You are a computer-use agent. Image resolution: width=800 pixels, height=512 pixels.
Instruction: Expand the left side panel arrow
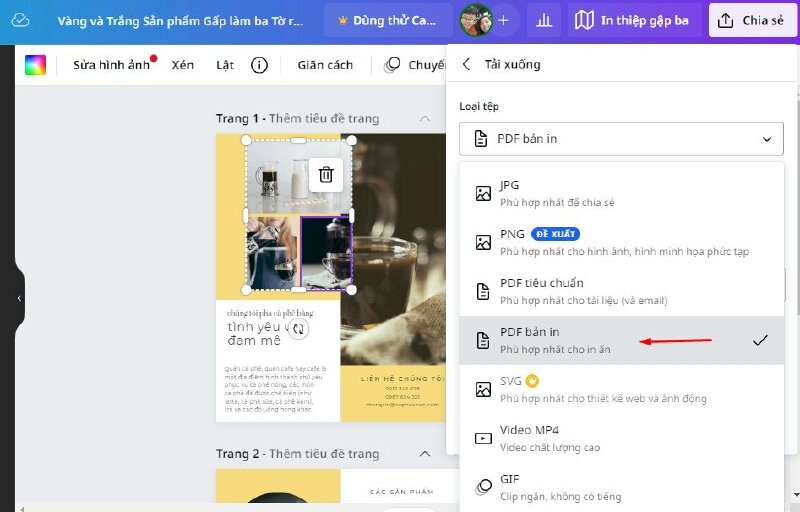pos(18,298)
